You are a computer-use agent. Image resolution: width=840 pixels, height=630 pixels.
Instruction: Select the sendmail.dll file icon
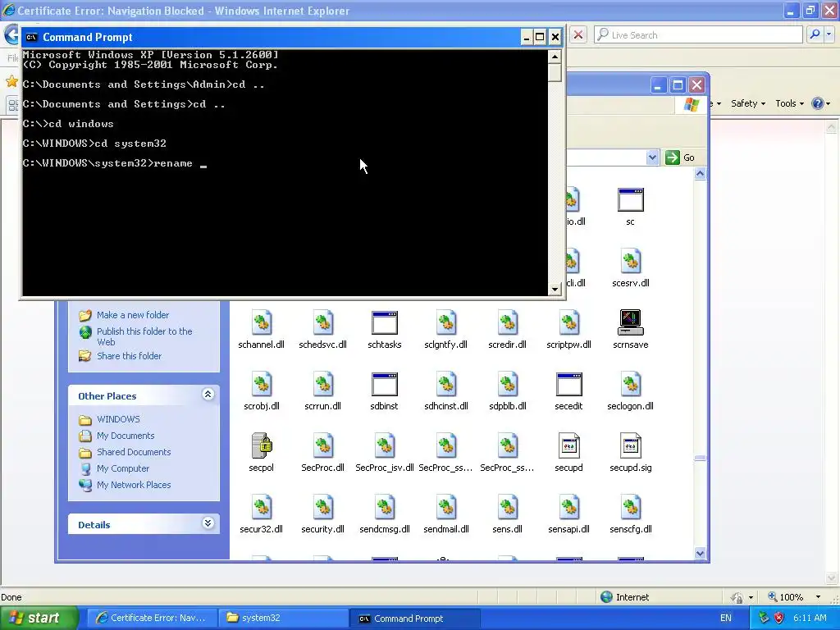point(446,507)
